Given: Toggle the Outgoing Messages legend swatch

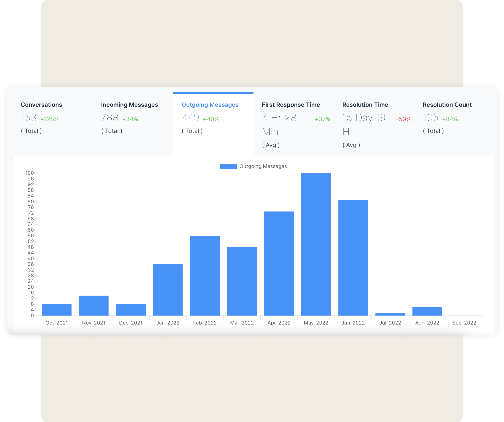Looking at the screenshot, I should 228,166.
